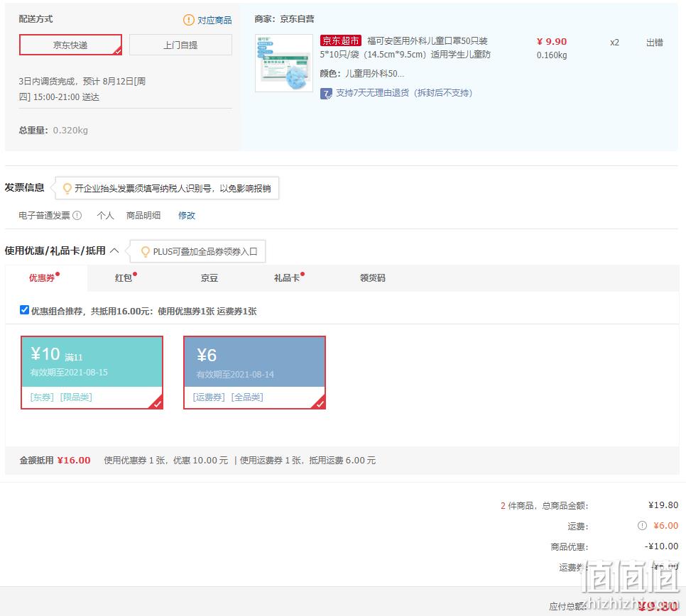Click the 使用优惠券 1 张 summary text
686x616 pixels.
point(165,461)
